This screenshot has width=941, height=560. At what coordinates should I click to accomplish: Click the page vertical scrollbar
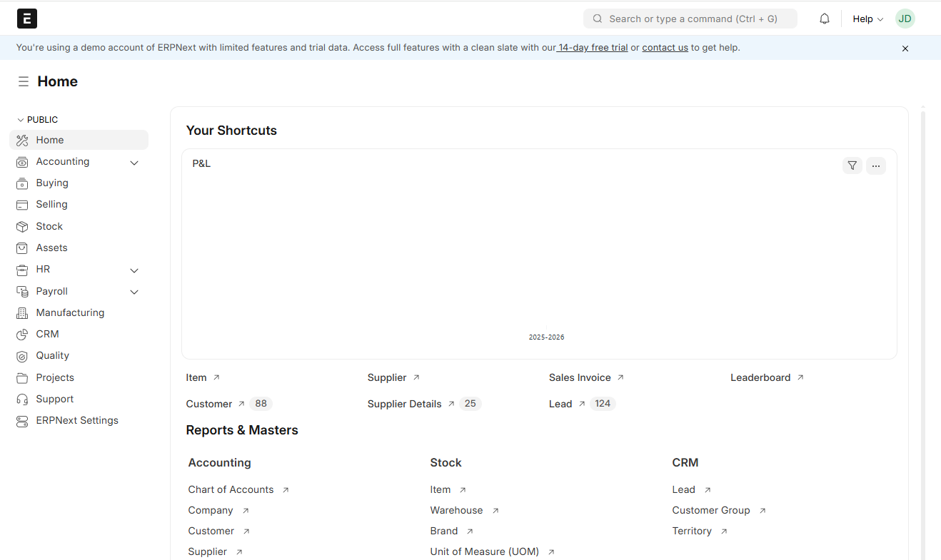click(923, 334)
